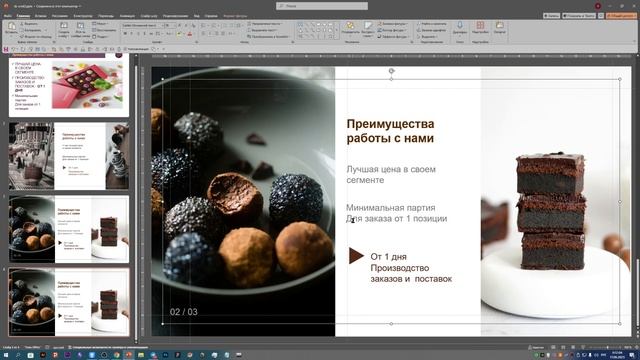
Task: Open the bulleted list button
Action: [204, 25]
